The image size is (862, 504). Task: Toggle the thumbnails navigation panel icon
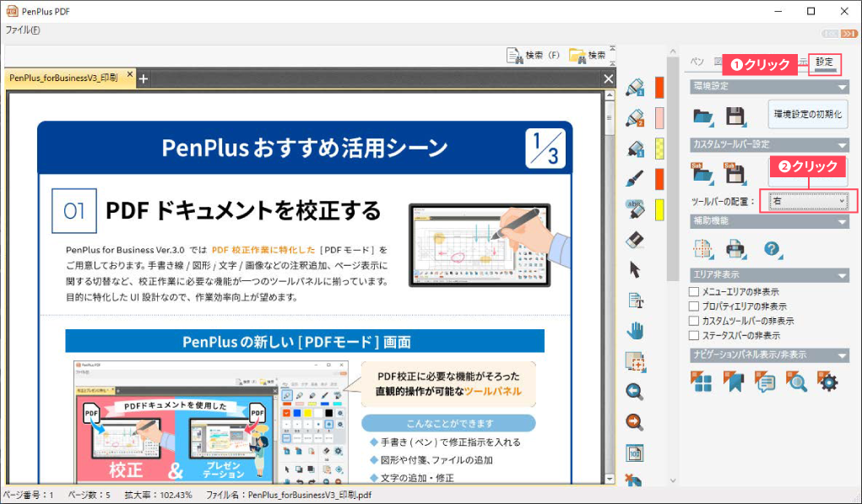tap(702, 381)
